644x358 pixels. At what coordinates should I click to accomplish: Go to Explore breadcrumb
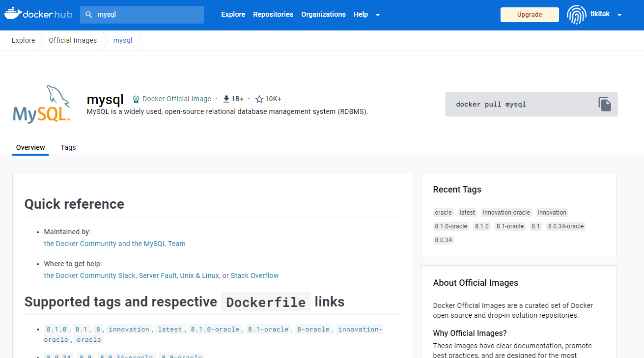click(24, 40)
